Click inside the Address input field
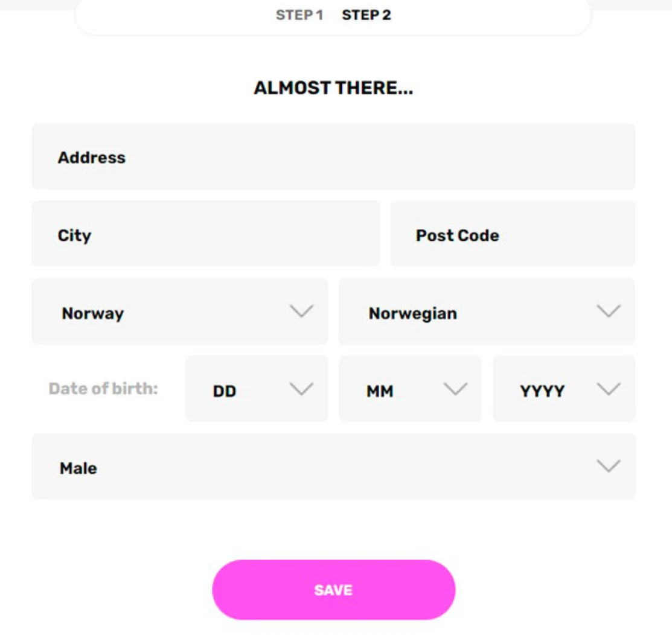672x635 pixels. point(333,157)
